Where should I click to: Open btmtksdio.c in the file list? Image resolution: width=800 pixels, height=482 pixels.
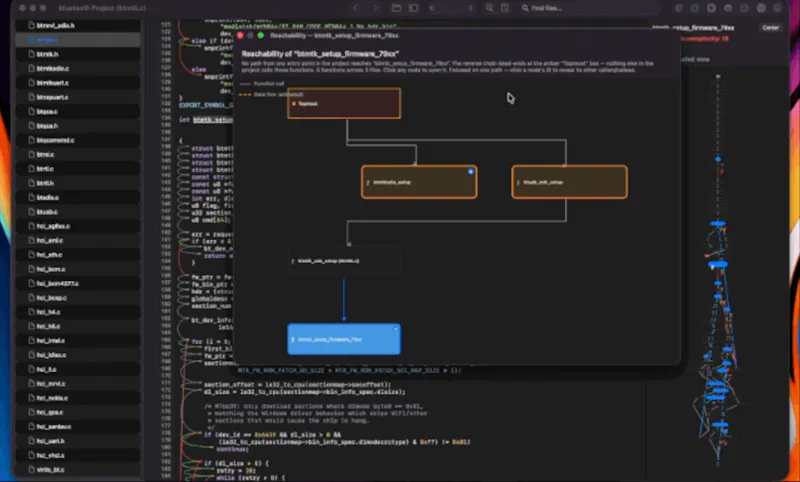(78, 68)
